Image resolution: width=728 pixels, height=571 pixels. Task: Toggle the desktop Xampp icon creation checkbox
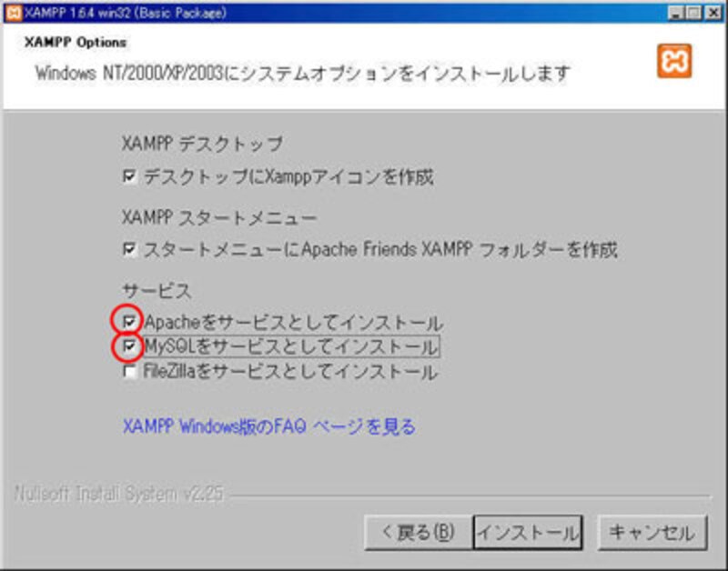coord(129,176)
